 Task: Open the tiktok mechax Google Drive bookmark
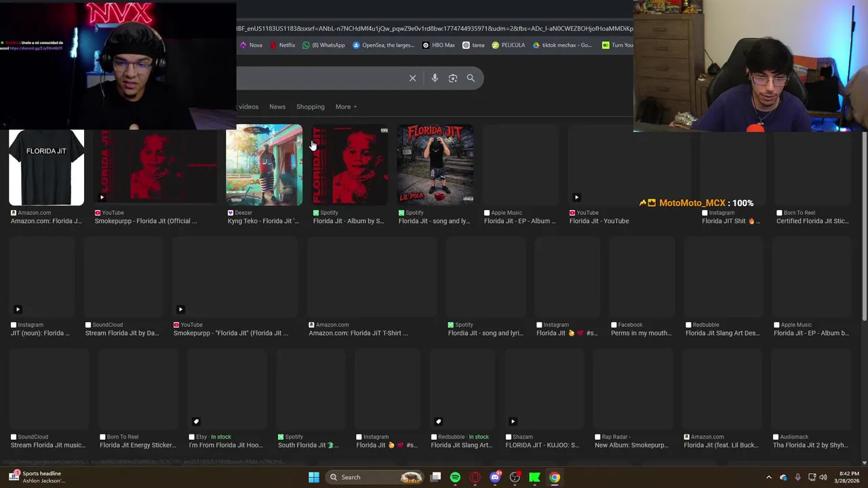click(x=562, y=45)
